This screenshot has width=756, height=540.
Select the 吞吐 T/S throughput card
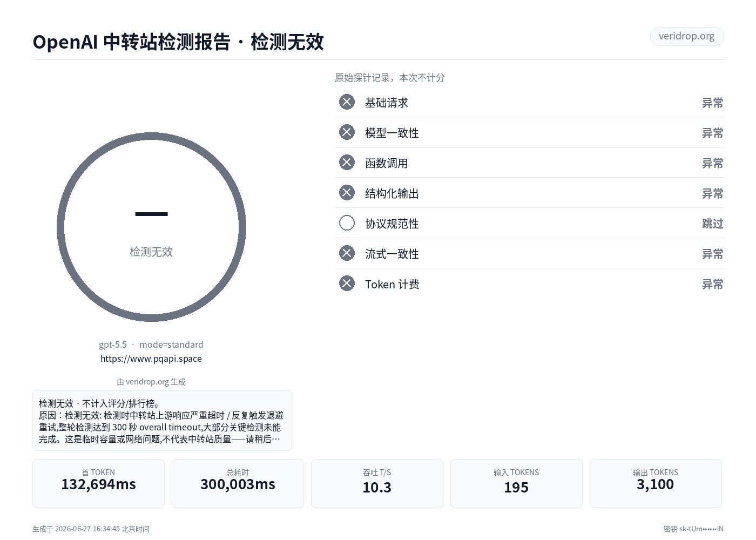point(377,483)
